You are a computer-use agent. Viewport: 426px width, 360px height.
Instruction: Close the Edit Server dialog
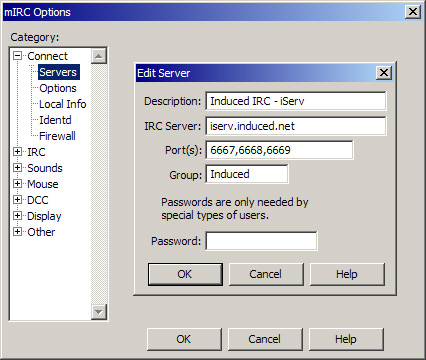[384, 73]
